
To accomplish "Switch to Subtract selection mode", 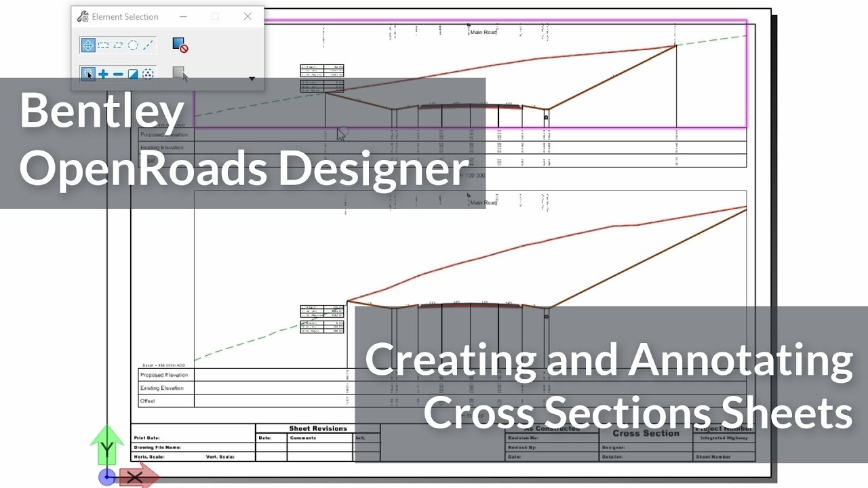I will (x=118, y=74).
